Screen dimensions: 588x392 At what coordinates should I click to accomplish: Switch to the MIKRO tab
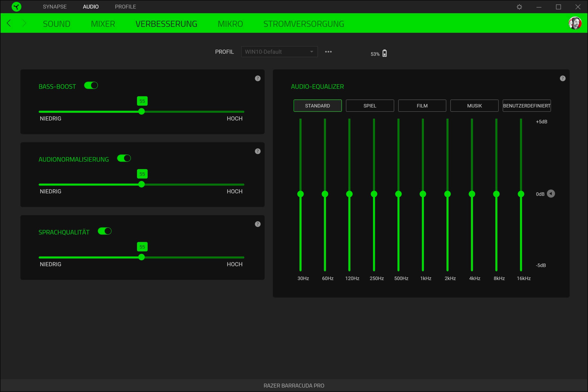[230, 24]
